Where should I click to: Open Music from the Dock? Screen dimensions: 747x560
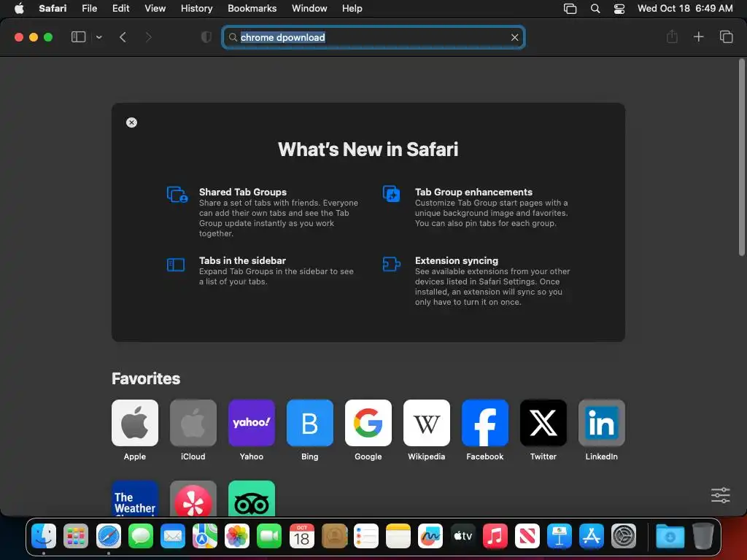point(495,536)
